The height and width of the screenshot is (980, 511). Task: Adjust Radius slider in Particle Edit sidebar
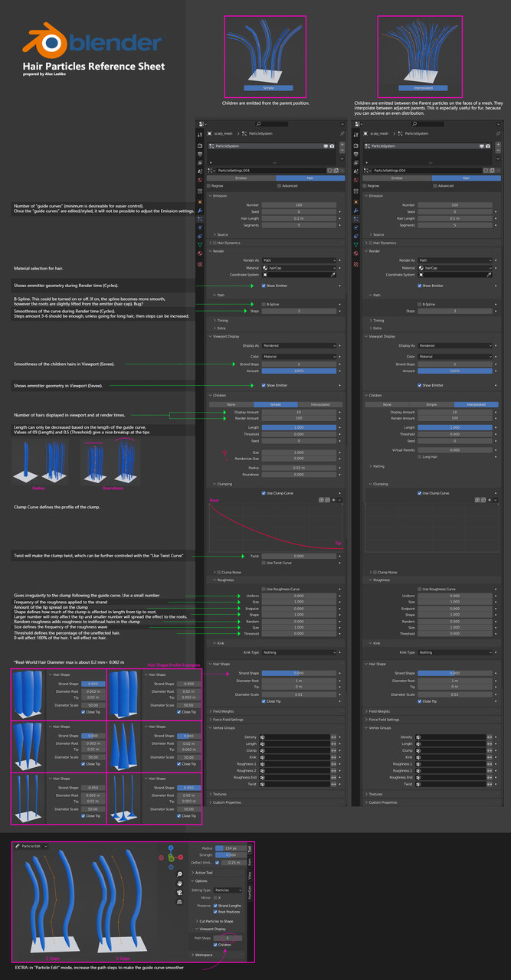231,848
